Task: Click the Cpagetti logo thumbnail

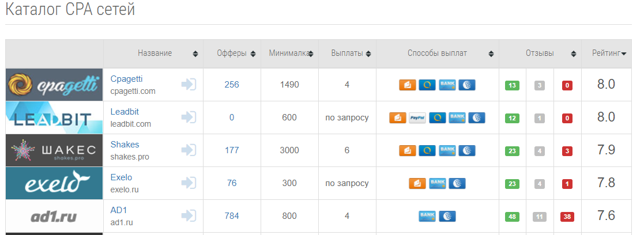Action: 54,85
